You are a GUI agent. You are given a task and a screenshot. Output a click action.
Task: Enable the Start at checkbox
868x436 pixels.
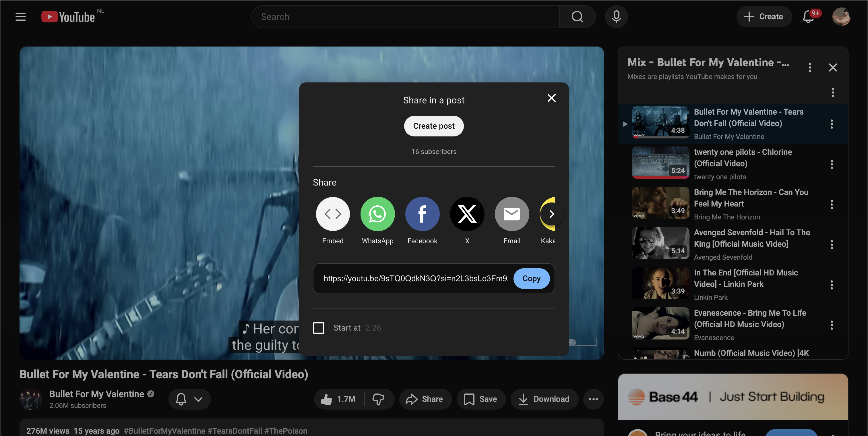[318, 327]
